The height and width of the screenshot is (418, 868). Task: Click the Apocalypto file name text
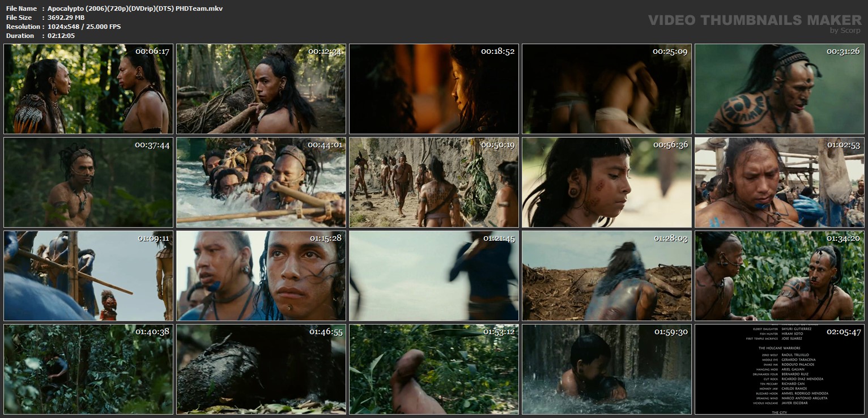[x=135, y=8]
